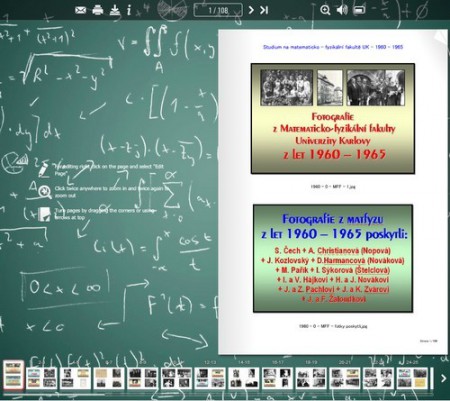
Task: Jump to last page icon
Action: (264, 10)
